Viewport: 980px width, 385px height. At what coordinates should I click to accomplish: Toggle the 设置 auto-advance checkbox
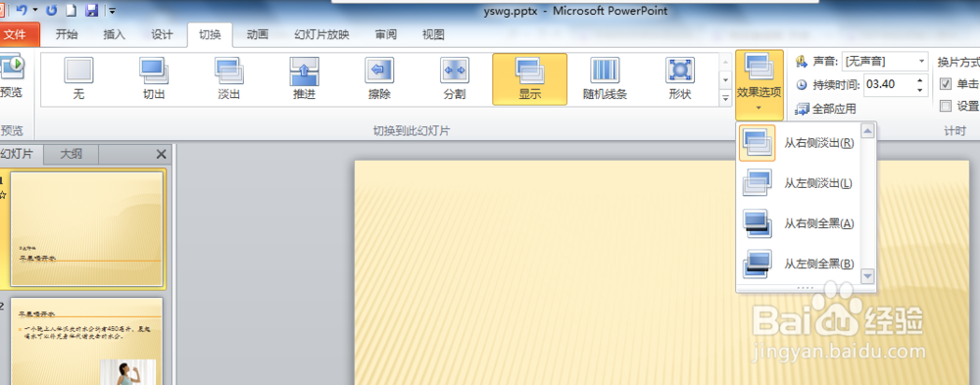point(946,106)
